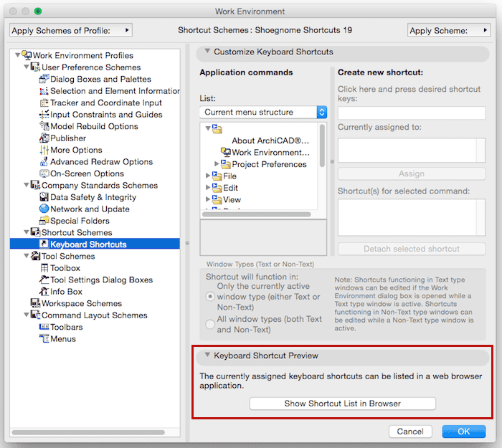Collapse Customize Keyboard Shortcuts panel
This screenshot has height=448, width=502.
pyautogui.click(x=207, y=51)
